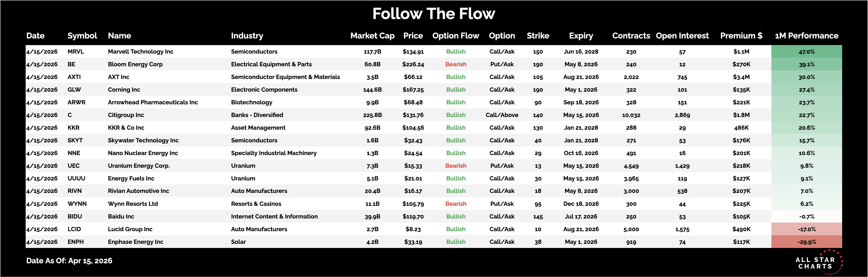The image size is (868, 277).
Task: Click the Market Cap column header
Action: coord(372,36)
